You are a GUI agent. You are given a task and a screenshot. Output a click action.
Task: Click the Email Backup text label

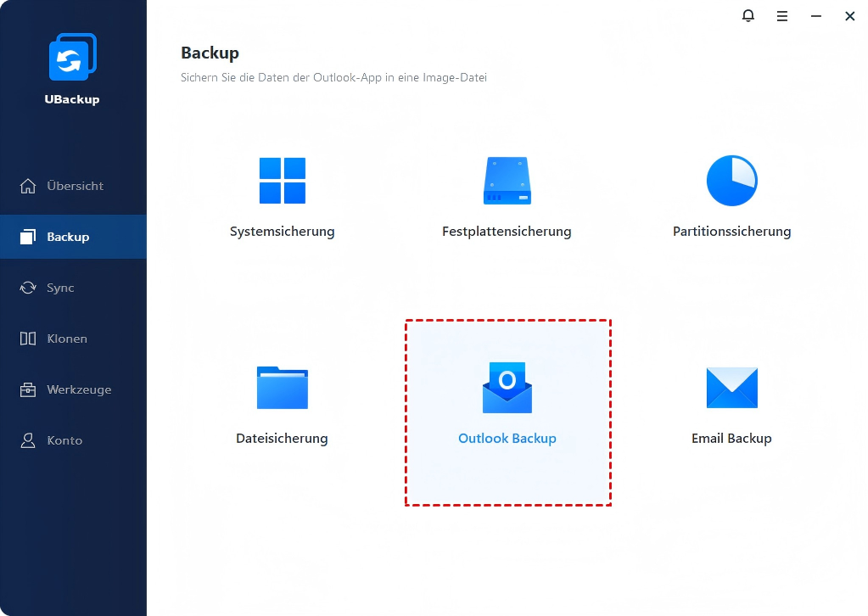(731, 439)
